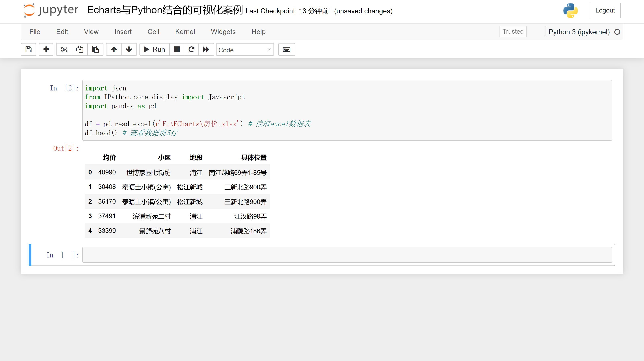The image size is (644, 361).
Task: Cut the selected cell using the scissors icon
Action: click(x=64, y=49)
